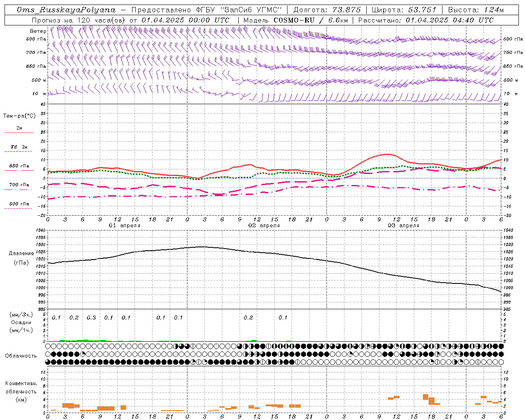Click the 10 м wind level label on left
Image resolution: width=525 pixels, height=420 pixels.
pyautogui.click(x=39, y=94)
